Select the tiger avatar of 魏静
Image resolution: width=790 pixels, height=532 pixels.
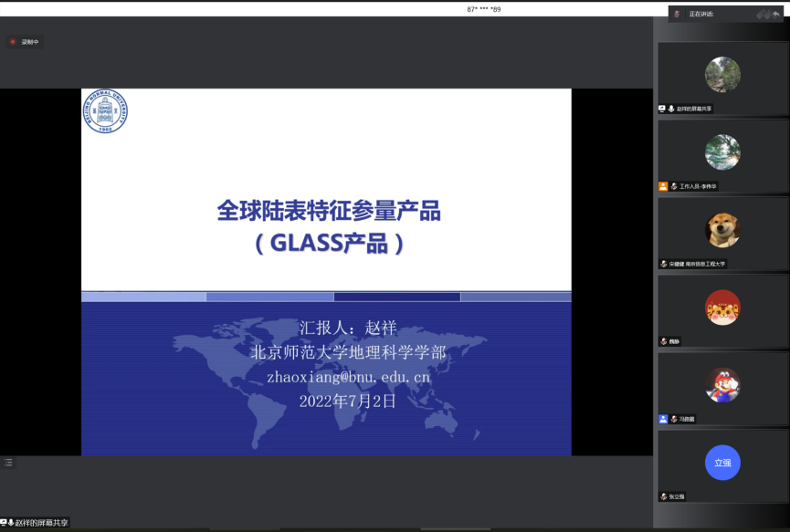coord(722,308)
